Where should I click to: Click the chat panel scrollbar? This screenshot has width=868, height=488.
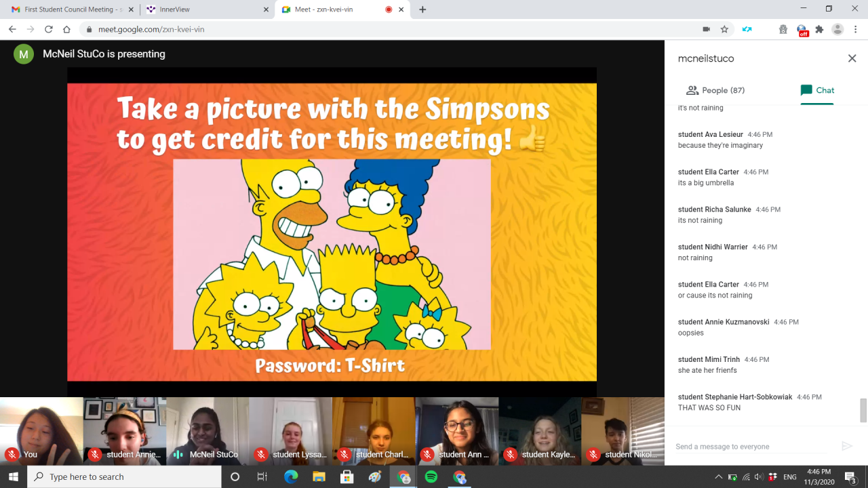[x=863, y=410]
